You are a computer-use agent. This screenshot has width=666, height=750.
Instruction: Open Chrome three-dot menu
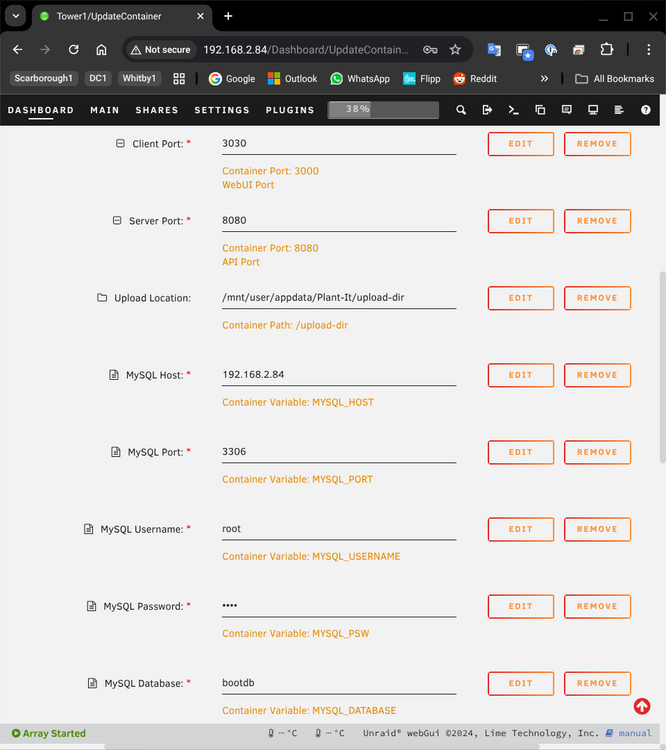[648, 49]
